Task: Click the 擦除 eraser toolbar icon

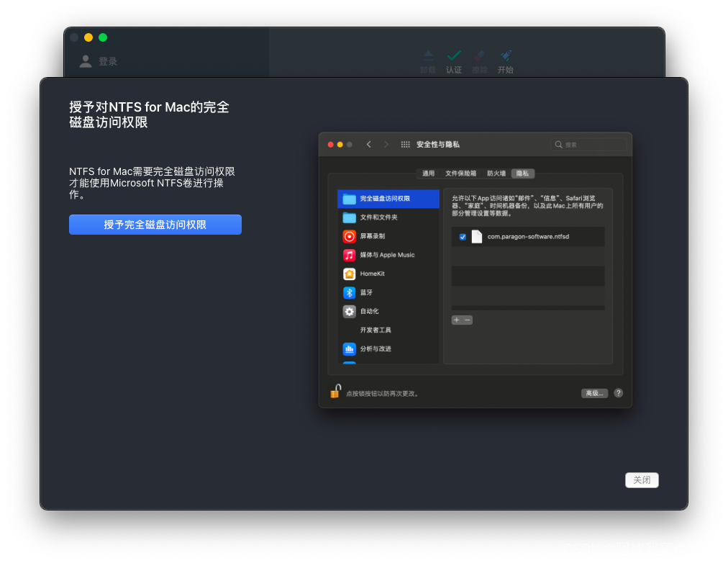Action: [x=480, y=55]
